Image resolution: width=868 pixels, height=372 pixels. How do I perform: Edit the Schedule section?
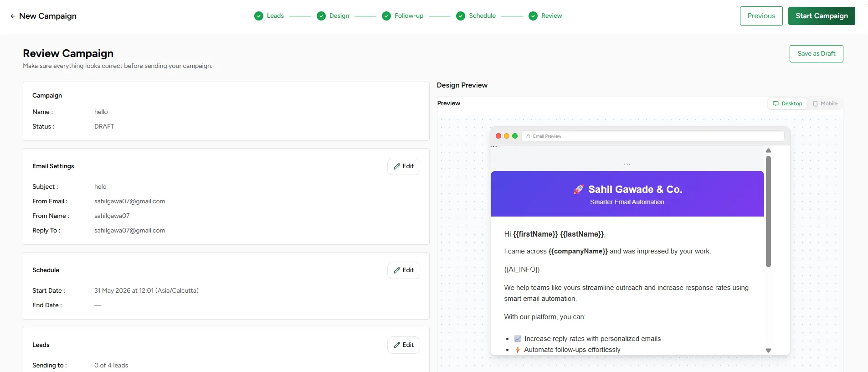[x=404, y=270]
